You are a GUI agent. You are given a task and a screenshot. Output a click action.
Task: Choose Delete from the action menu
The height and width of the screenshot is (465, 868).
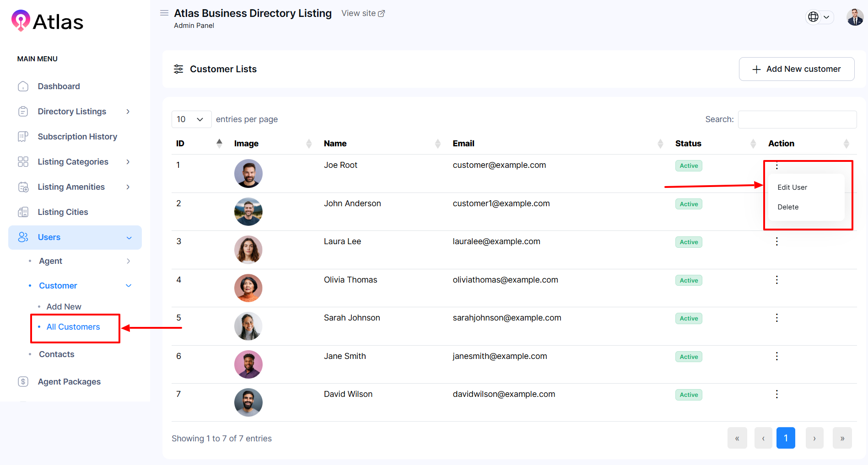pyautogui.click(x=788, y=207)
